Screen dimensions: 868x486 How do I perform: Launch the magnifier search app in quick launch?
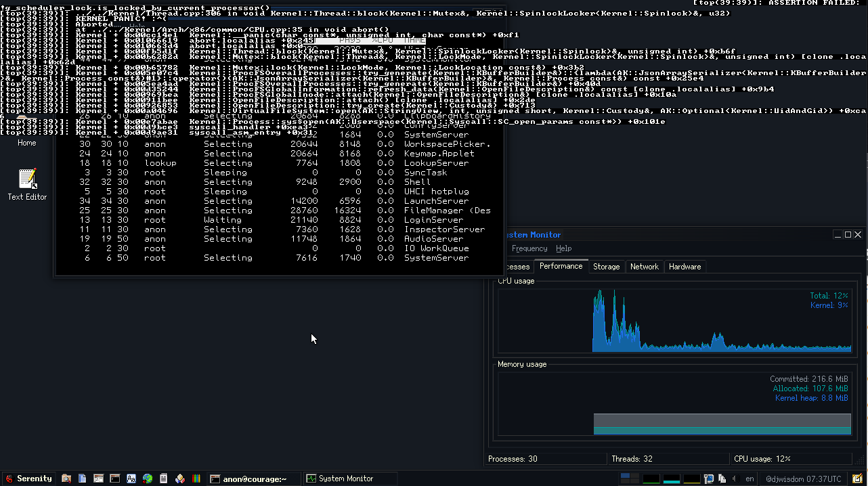pyautogui.click(x=66, y=479)
